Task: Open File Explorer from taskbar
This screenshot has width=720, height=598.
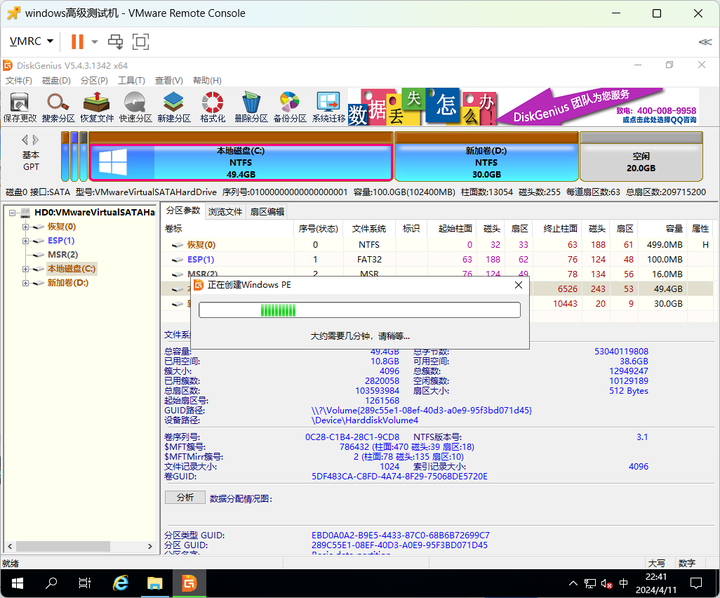Action: 155,583
